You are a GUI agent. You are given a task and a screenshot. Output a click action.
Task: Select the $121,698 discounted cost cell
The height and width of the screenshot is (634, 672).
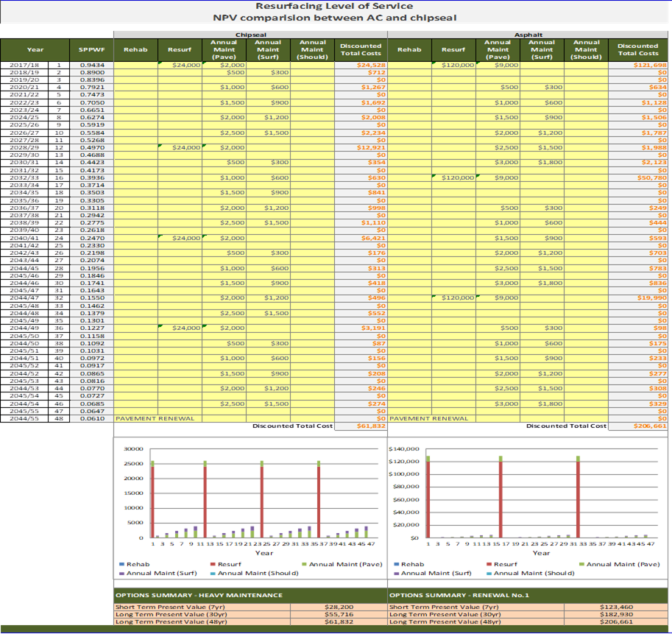click(x=638, y=65)
